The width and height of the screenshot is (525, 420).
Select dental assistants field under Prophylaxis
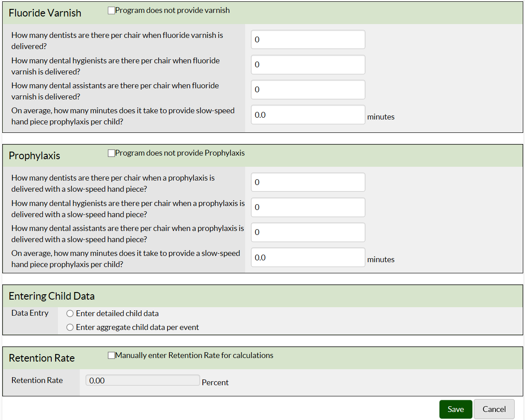point(308,232)
